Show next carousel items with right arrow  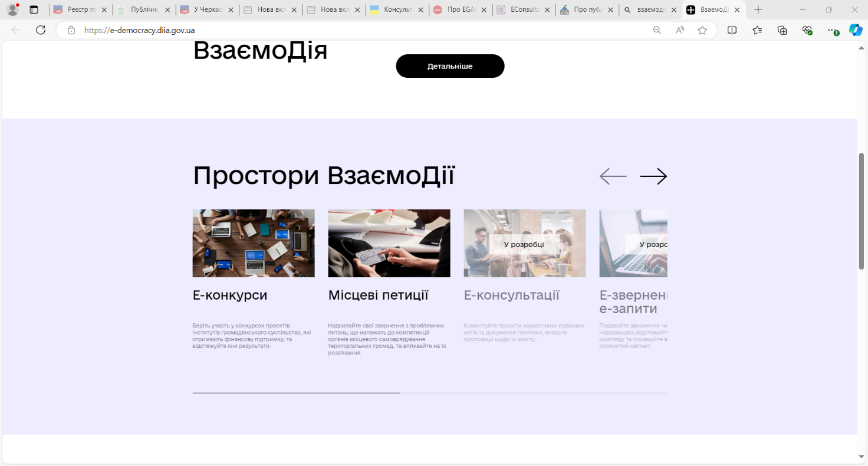(653, 176)
